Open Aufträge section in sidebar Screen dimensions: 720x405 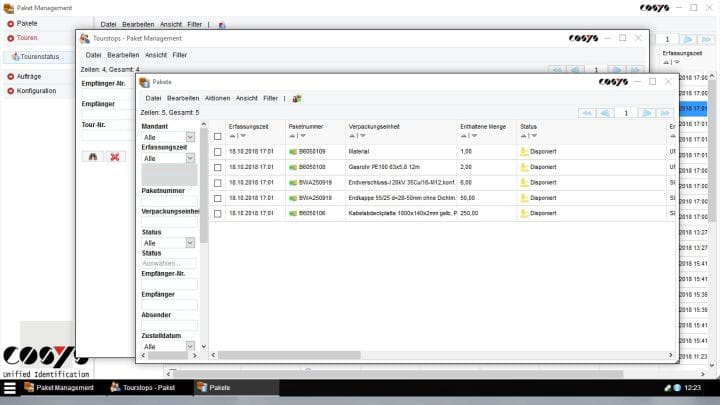pos(29,76)
